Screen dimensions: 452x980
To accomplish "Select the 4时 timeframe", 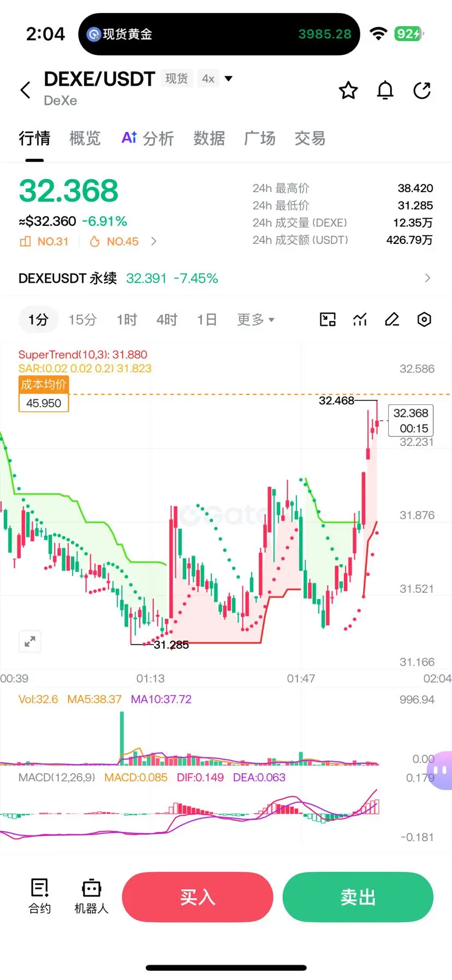I will pos(166,320).
